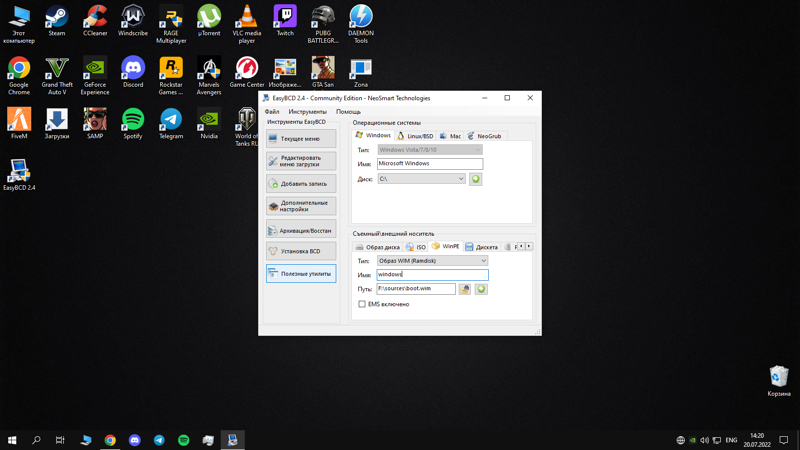Screen dimensions: 800x450
Task: Click the Текущее меню button
Action: pyautogui.click(x=301, y=139)
